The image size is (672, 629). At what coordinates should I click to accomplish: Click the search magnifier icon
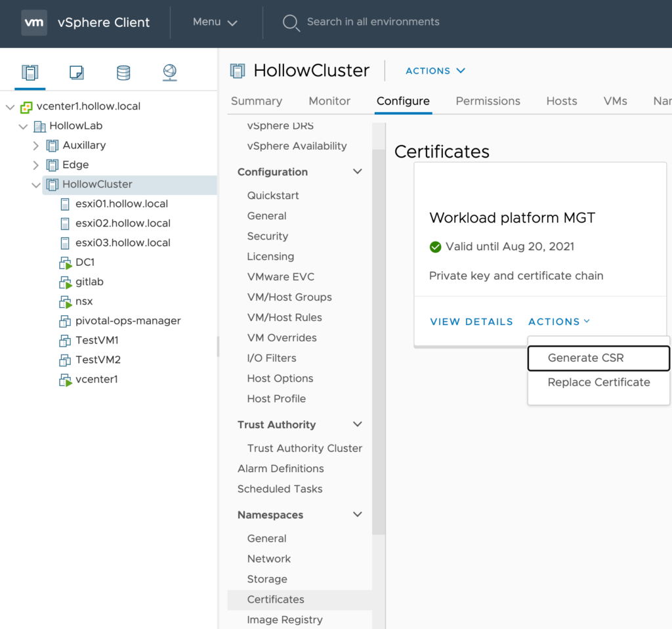[291, 23]
